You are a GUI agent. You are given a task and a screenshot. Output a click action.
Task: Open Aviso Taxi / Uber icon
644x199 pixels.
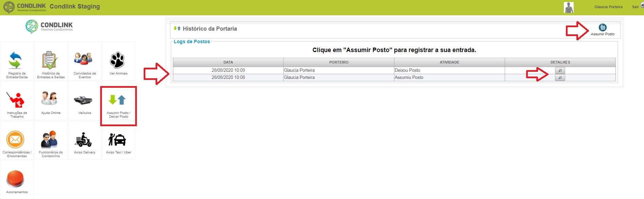point(118,139)
